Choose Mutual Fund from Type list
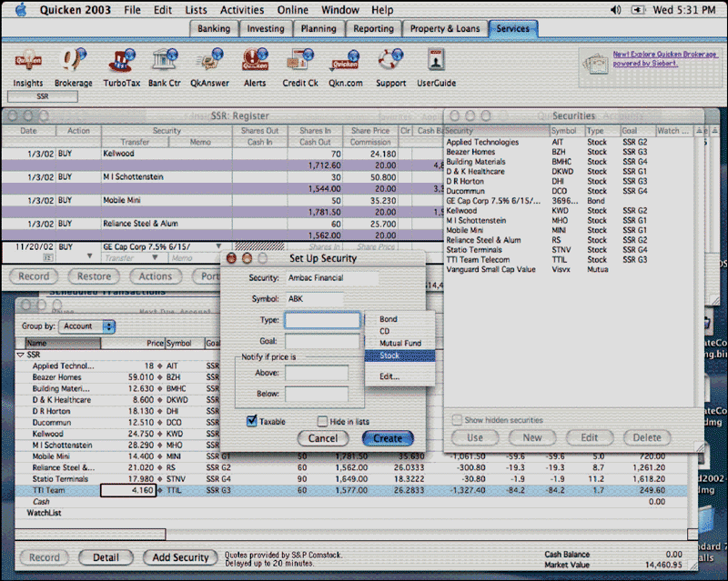 coord(400,344)
